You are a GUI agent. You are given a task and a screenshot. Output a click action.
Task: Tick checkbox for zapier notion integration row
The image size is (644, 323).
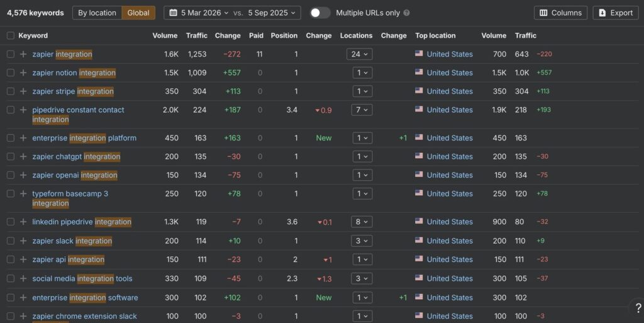[10, 72]
